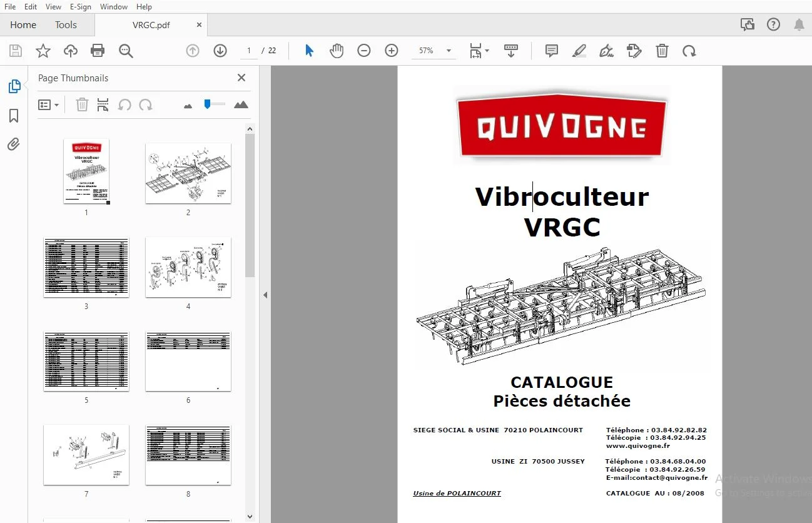Enlarge thumbnails with large mountain icon
Viewport: 812px width, 523px height.
coord(241,104)
